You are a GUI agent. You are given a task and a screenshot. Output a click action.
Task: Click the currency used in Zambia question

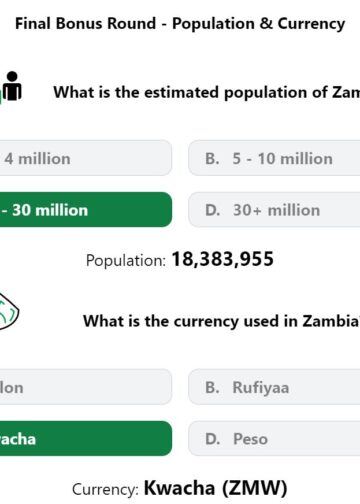[221, 321]
